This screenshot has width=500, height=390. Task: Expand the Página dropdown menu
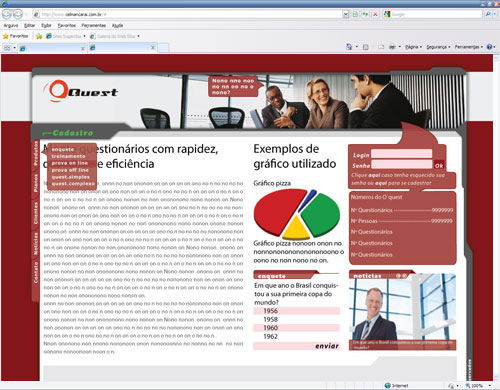pos(413,47)
